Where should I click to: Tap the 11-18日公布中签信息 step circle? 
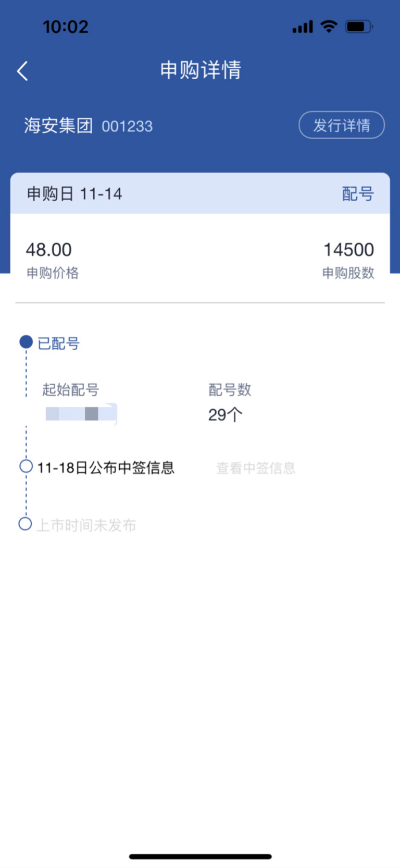coord(26,466)
